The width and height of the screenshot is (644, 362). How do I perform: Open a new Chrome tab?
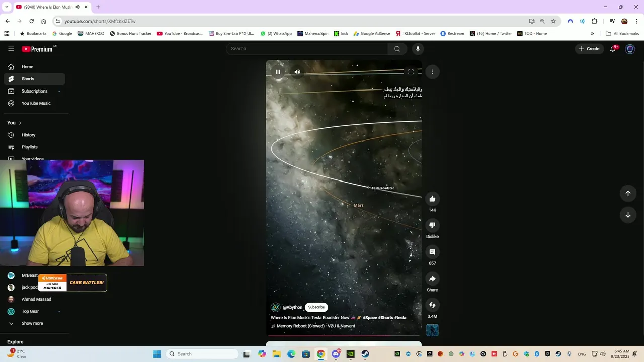point(98,7)
